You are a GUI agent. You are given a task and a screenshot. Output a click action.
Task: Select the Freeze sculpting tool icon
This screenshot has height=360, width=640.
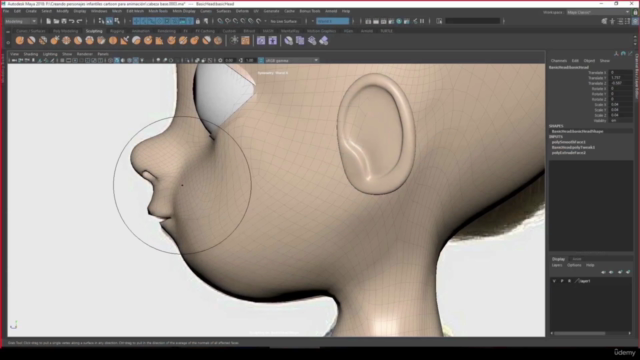pos(218,40)
